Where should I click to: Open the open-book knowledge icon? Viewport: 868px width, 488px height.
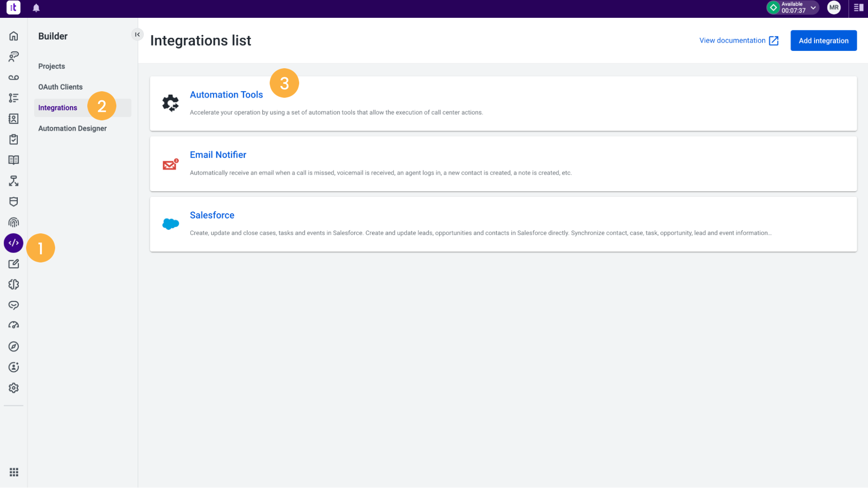13,160
